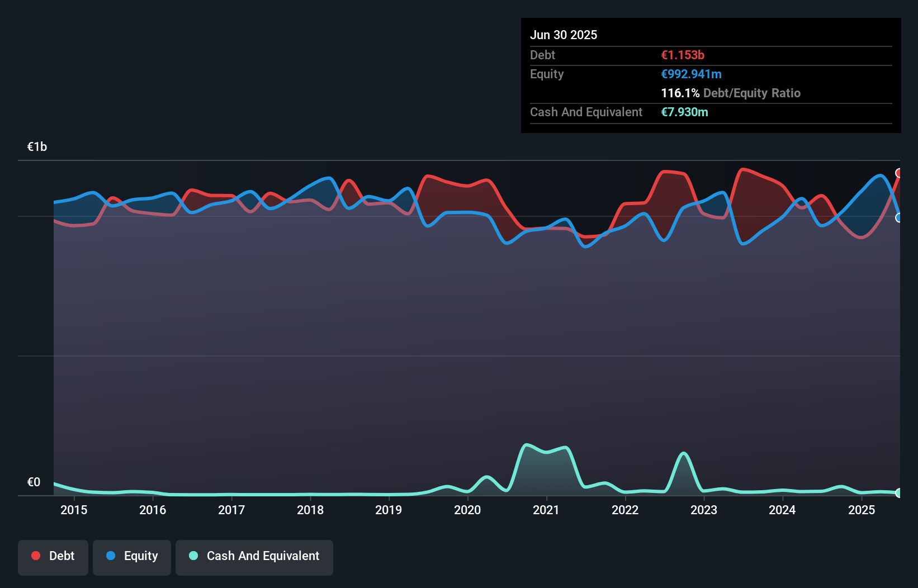Screen dimensions: 918x588
Task: Click the €1.153b debt value in tooltip
Action: (x=683, y=55)
